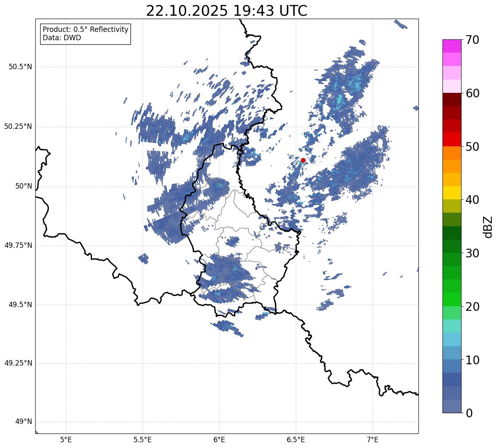Click the colorbar tick label '70'
498x448 pixels.
tap(472, 40)
